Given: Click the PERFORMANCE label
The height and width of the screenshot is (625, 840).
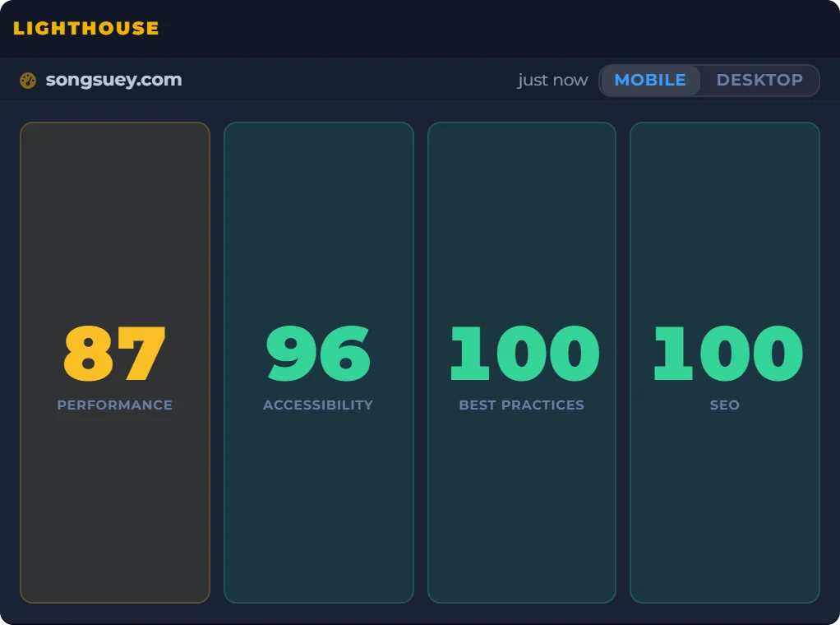Looking at the screenshot, I should point(114,405).
